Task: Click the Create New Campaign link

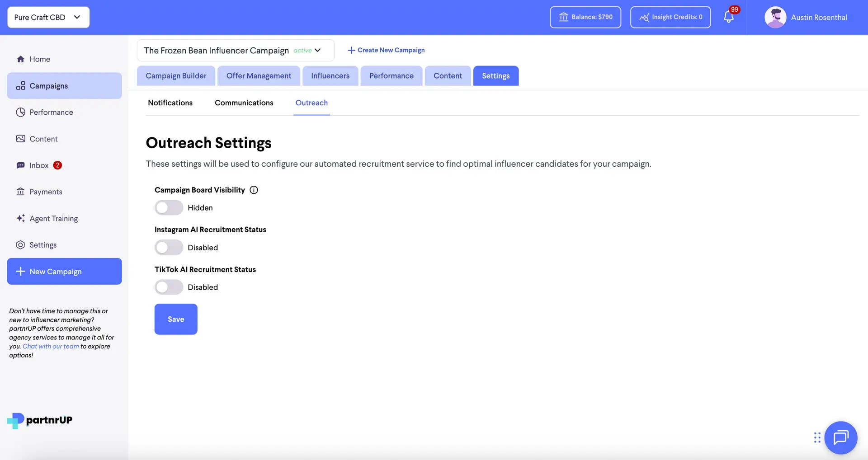Action: [x=386, y=50]
